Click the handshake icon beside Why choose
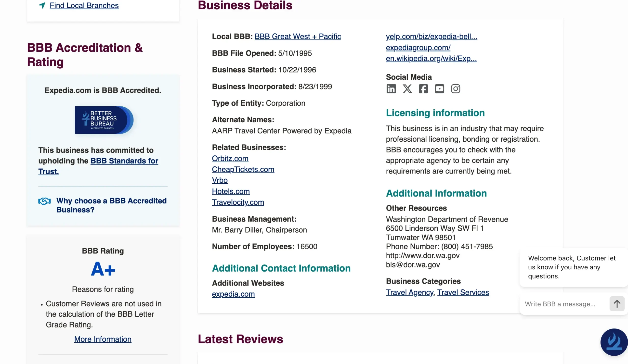The width and height of the screenshot is (628, 364). (44, 201)
